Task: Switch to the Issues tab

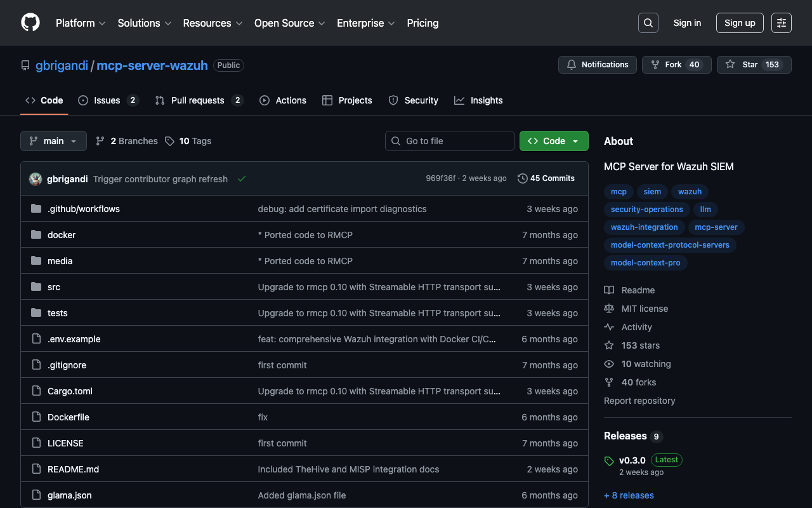Action: click(107, 100)
